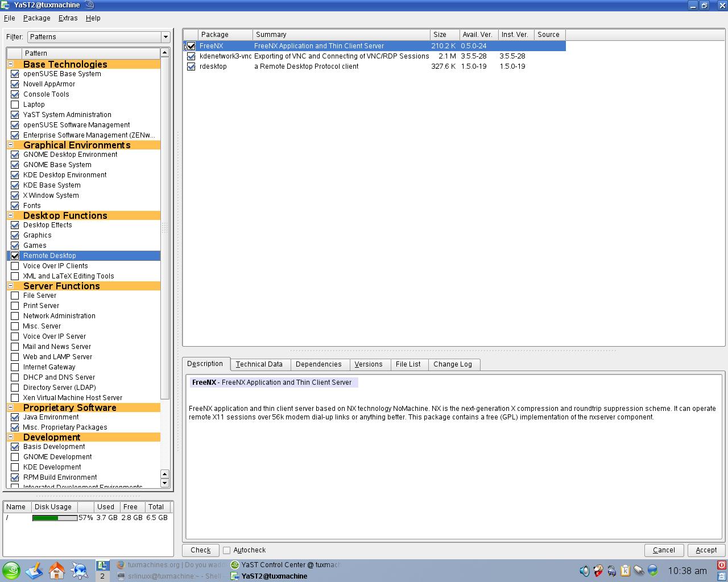Viewport: 728px width, 582px height.
Task: Open the Home folder icon in panel
Action: pos(57,571)
